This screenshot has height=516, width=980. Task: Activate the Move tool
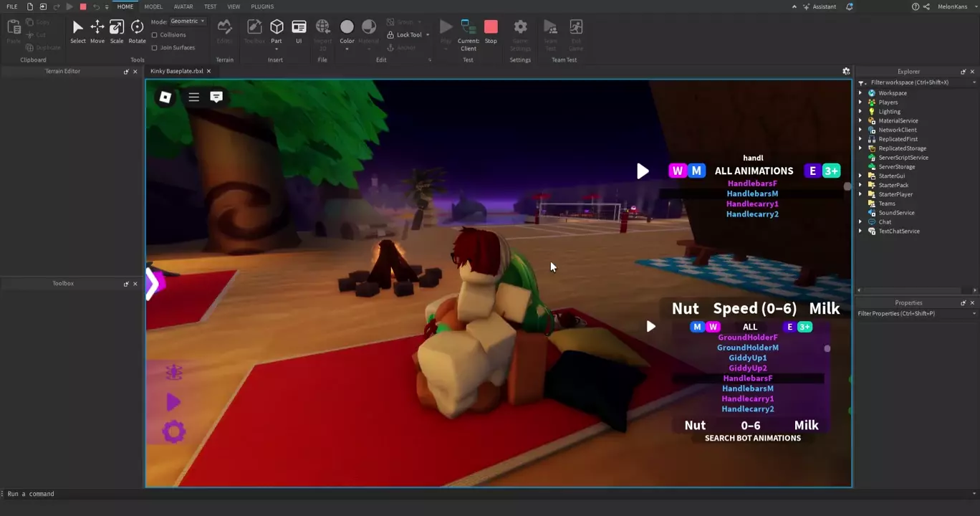click(x=97, y=32)
